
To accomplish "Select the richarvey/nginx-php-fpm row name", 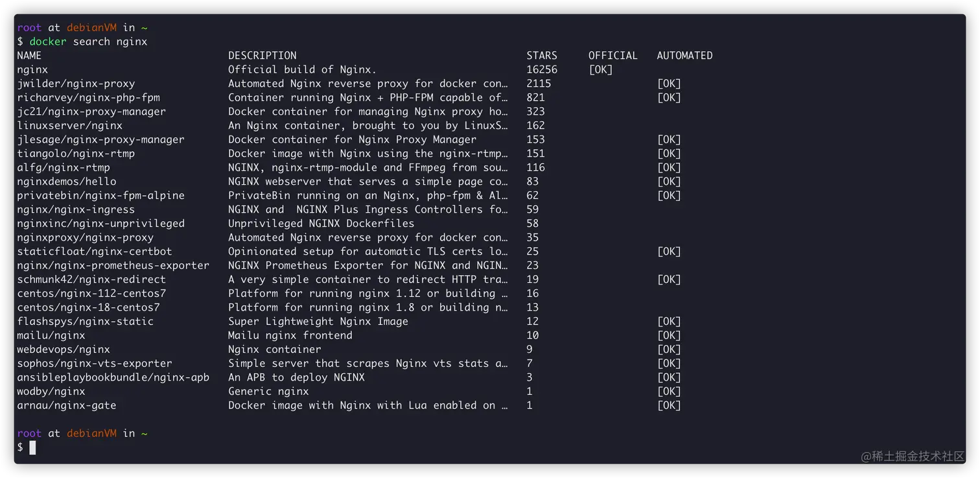I will pyautogui.click(x=88, y=98).
